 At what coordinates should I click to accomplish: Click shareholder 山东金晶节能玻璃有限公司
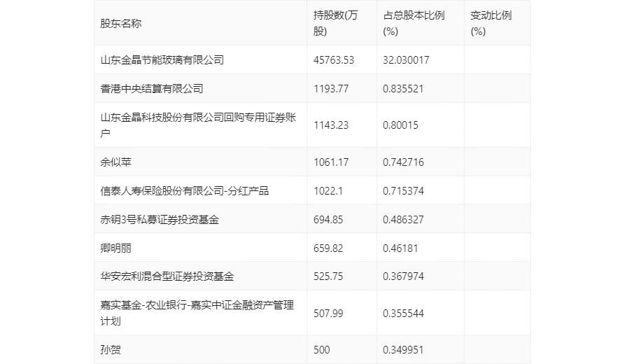coord(162,60)
